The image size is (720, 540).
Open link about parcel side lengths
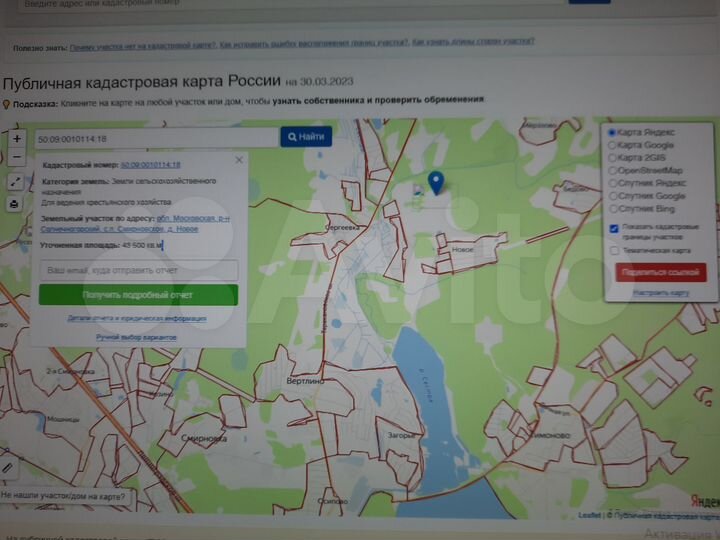(x=473, y=42)
